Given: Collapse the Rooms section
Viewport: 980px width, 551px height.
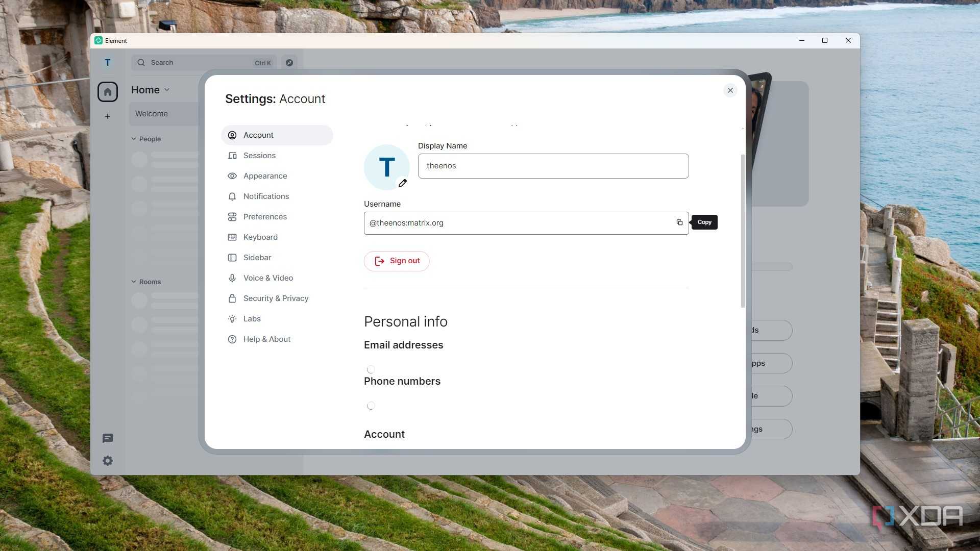Looking at the screenshot, I should (x=146, y=282).
